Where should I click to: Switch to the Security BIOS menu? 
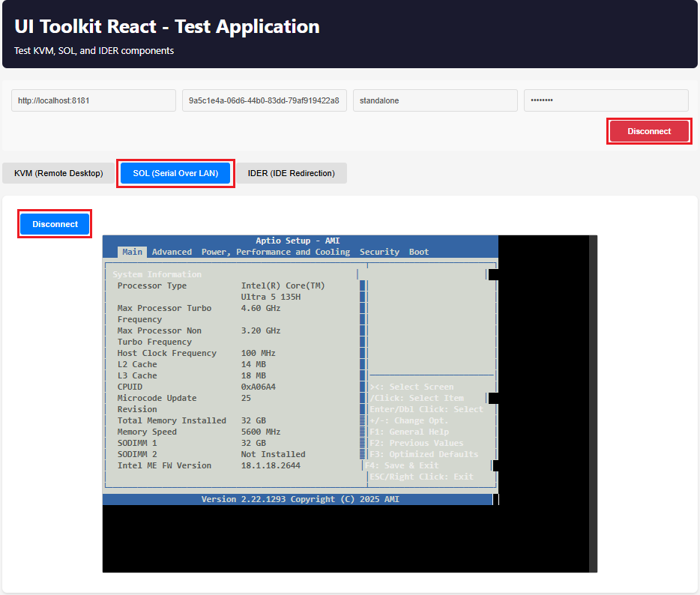tap(379, 252)
